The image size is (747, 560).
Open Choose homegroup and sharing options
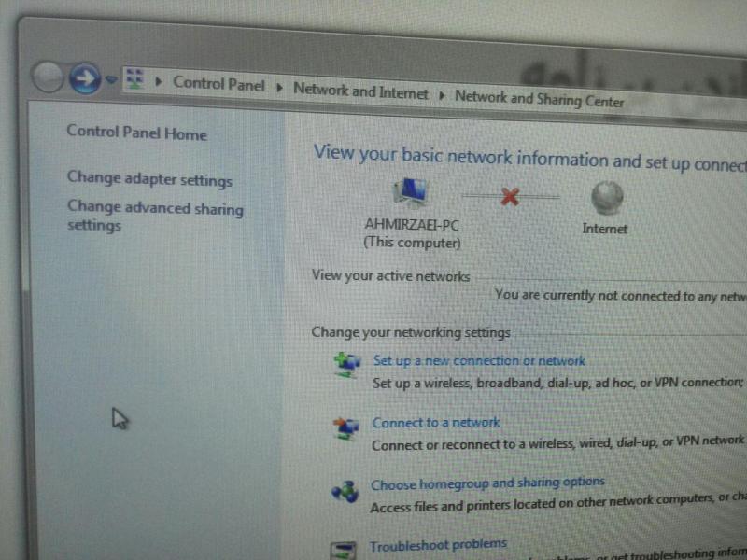pyautogui.click(x=487, y=483)
